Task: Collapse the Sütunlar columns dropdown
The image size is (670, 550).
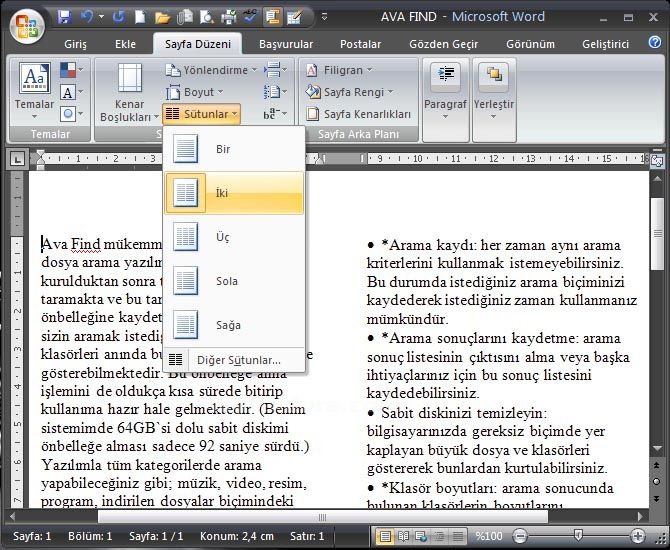Action: [x=201, y=114]
